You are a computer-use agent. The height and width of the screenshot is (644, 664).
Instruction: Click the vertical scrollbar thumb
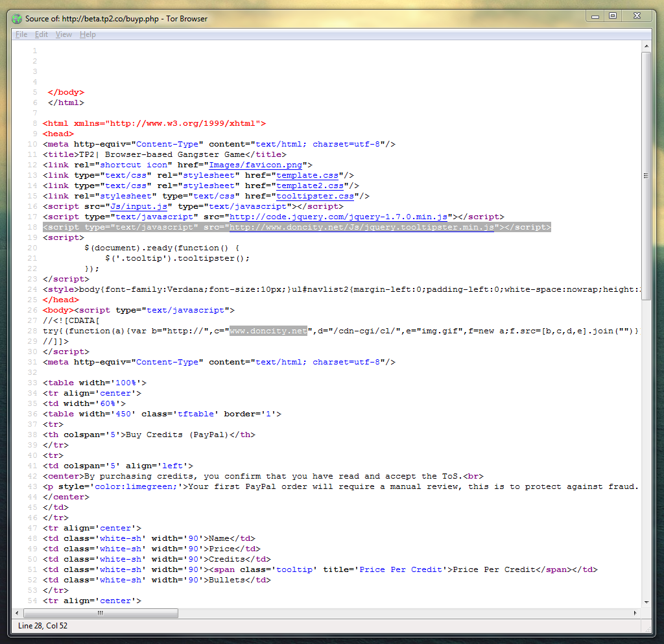click(x=646, y=176)
